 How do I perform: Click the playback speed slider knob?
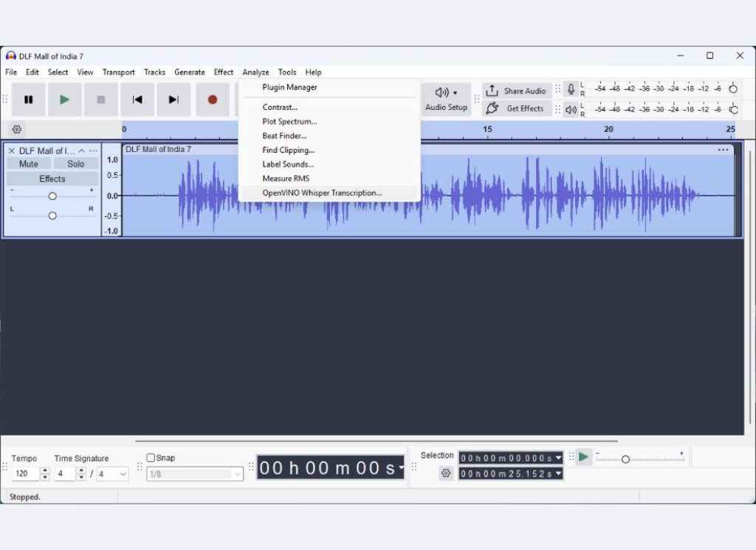pos(625,459)
